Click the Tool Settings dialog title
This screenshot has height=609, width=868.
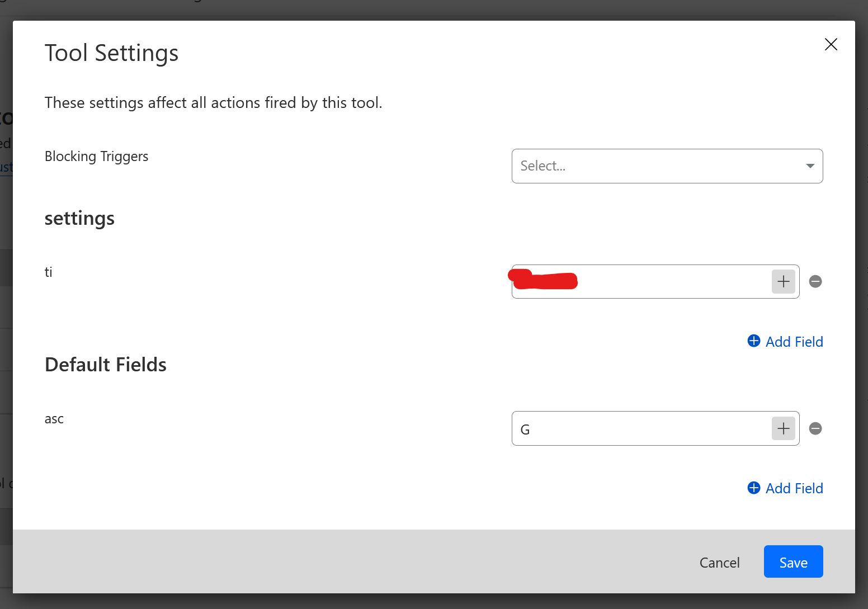[x=111, y=53]
